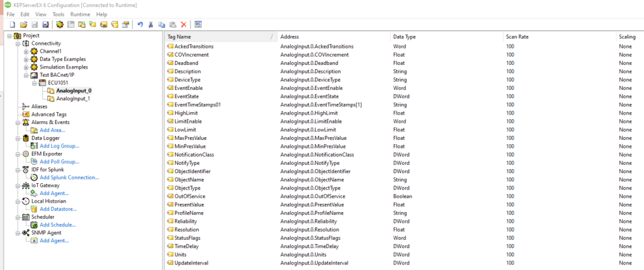Open the Tools menu

tap(58, 14)
